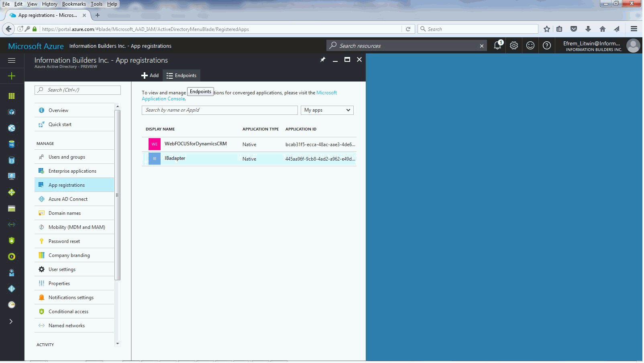Screen dimensions: 644x363
Task: Click the feedback smiley icon
Action: (530, 45)
